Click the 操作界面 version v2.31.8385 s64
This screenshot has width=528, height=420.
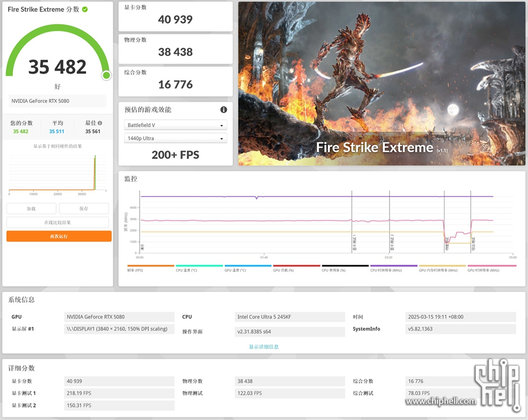(x=290, y=332)
